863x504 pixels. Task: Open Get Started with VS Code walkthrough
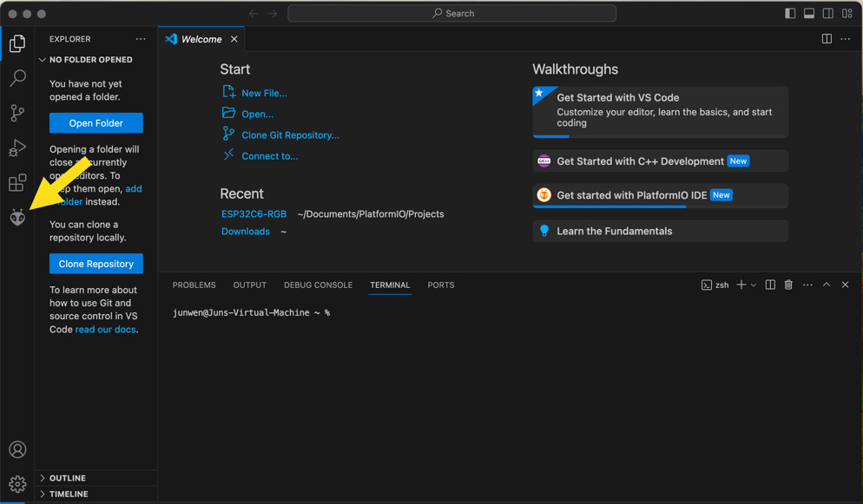(660, 112)
